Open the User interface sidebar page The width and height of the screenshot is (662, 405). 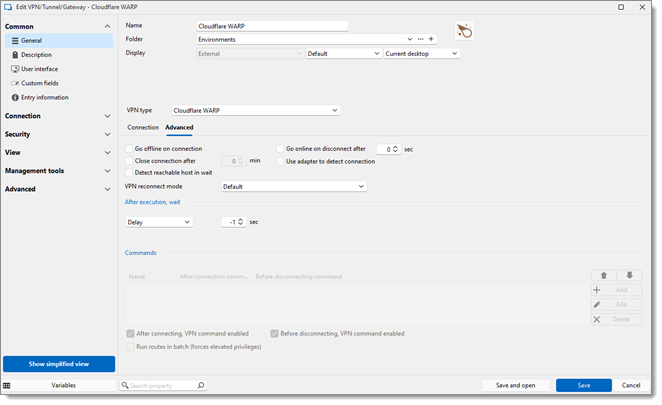click(59, 69)
